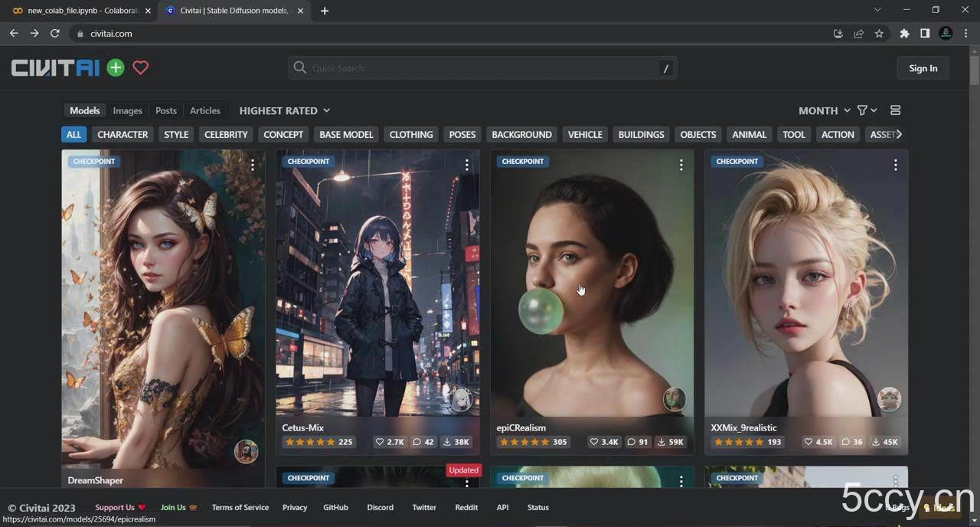Toggle the STYLE category filter

point(176,134)
